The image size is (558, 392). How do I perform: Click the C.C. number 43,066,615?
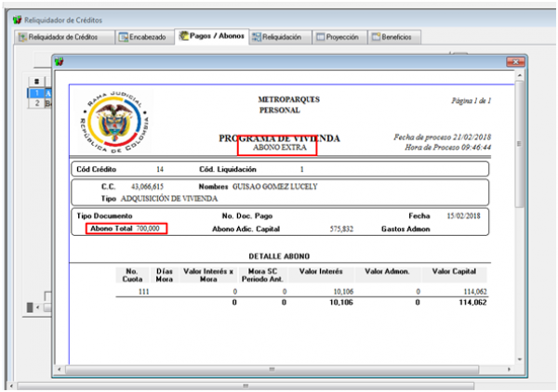(x=147, y=187)
